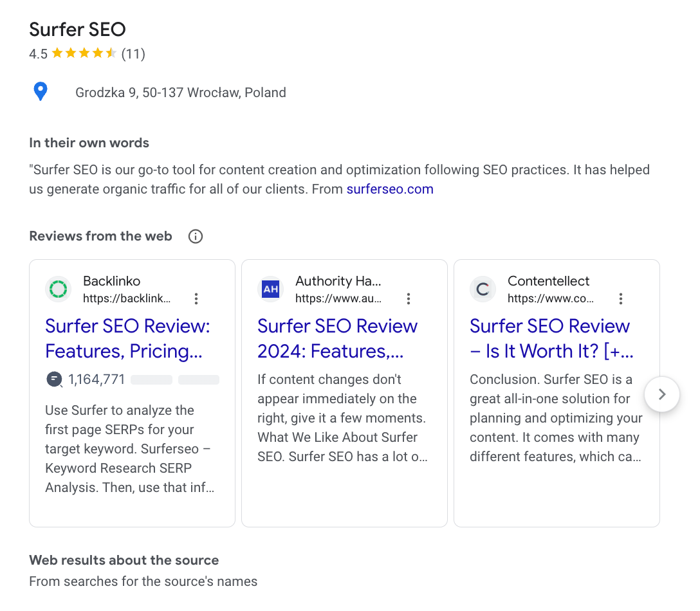The height and width of the screenshot is (611, 700).
Task: Click the blue map pin location icon
Action: (x=41, y=92)
